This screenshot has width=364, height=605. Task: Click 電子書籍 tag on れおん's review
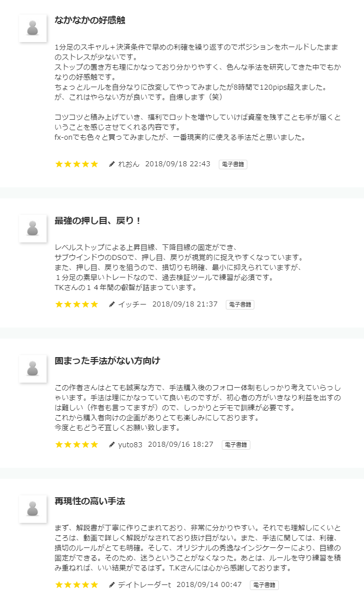tap(233, 164)
